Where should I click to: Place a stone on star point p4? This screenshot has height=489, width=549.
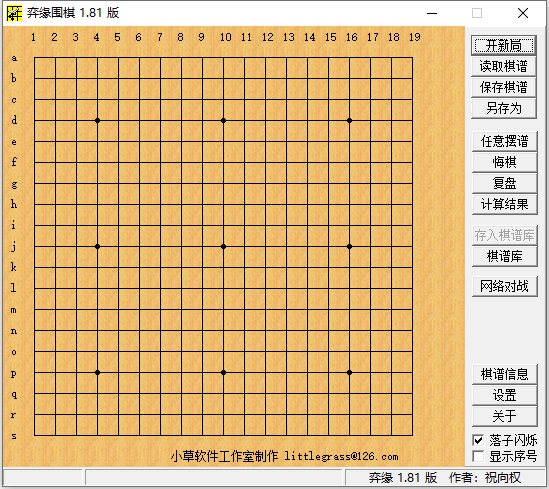click(x=97, y=372)
